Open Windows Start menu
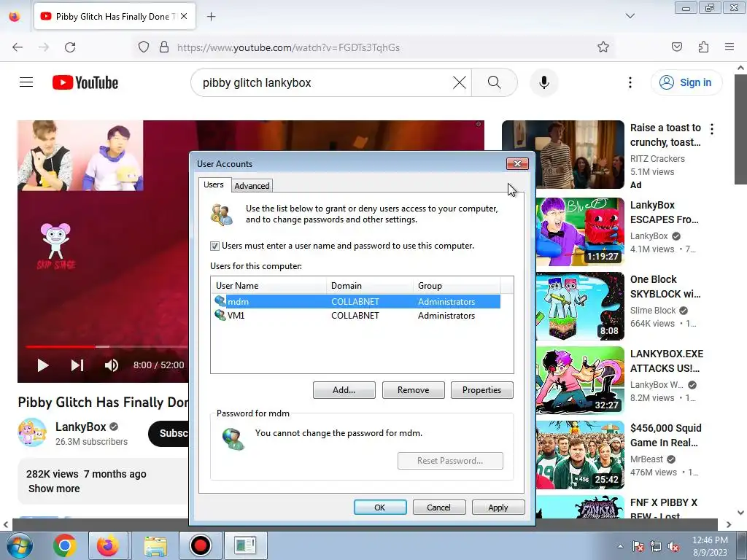Viewport: 747px width, 560px height. [20, 545]
